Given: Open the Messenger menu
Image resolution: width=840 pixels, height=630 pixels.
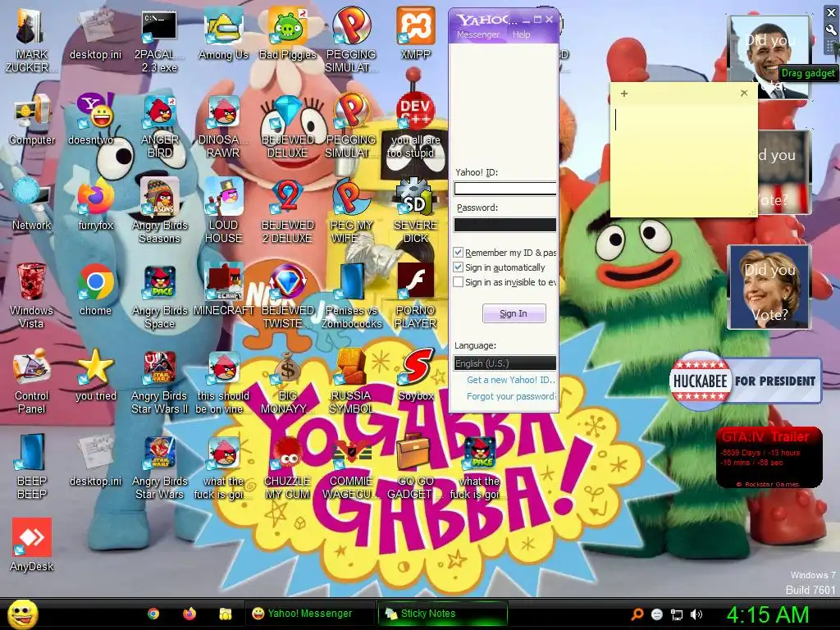Looking at the screenshot, I should (478, 34).
